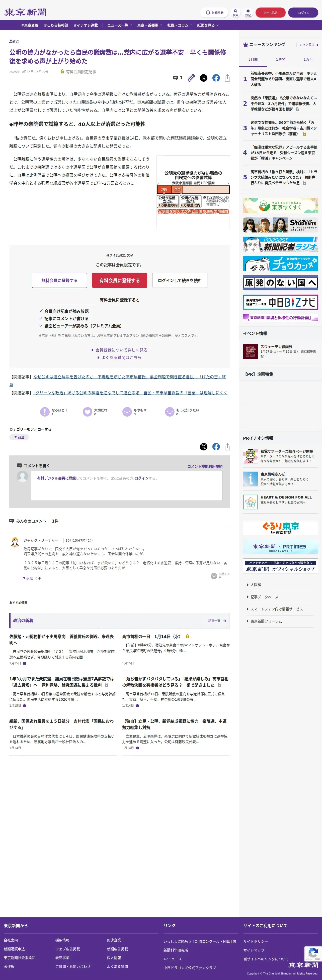
Task: Click the 東京新聞 logo in header
Action: click(25, 12)
